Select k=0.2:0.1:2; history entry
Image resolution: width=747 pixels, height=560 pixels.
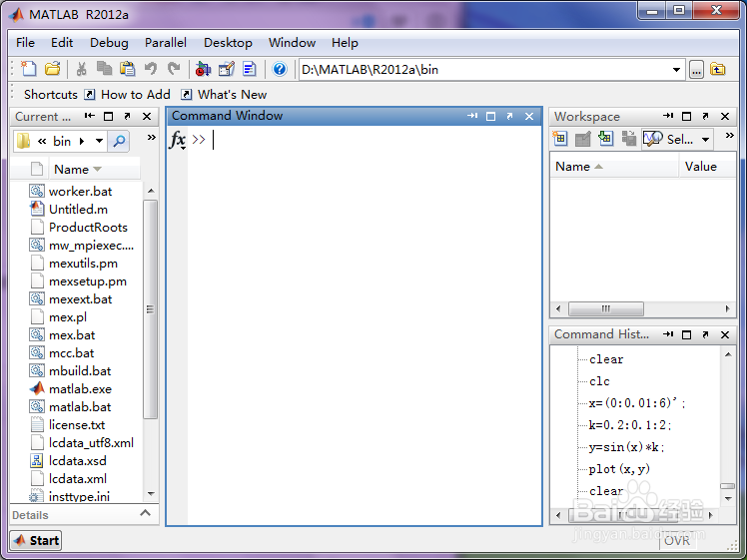coord(630,425)
